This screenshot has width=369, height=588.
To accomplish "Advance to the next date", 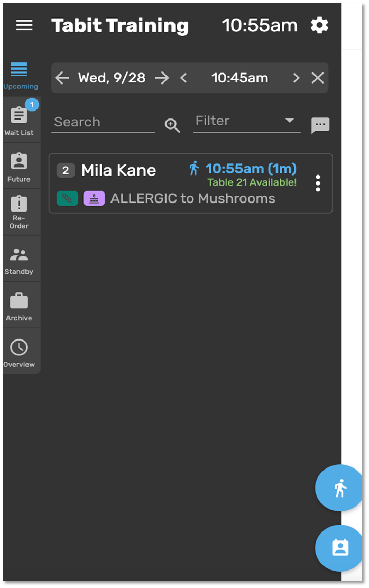I will (x=162, y=78).
